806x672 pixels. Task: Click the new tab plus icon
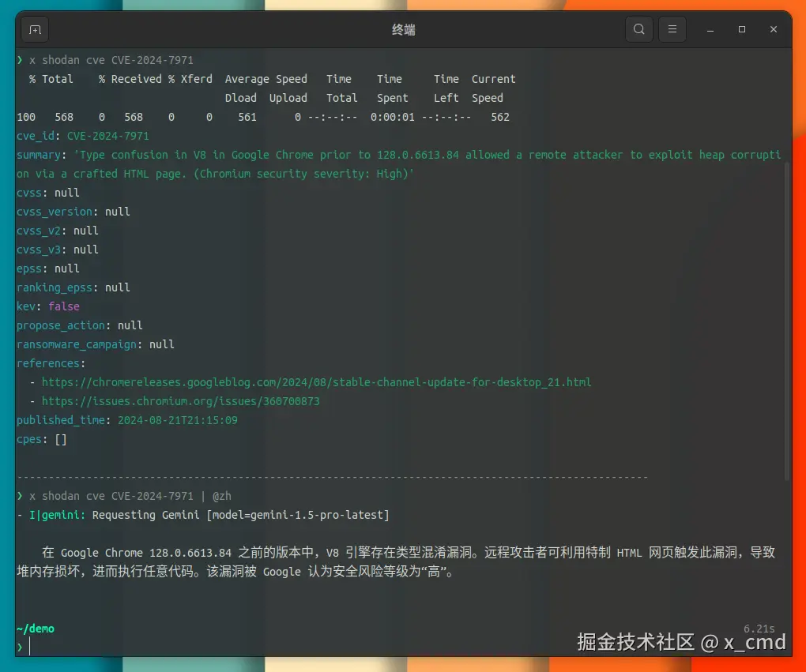[x=33, y=29]
